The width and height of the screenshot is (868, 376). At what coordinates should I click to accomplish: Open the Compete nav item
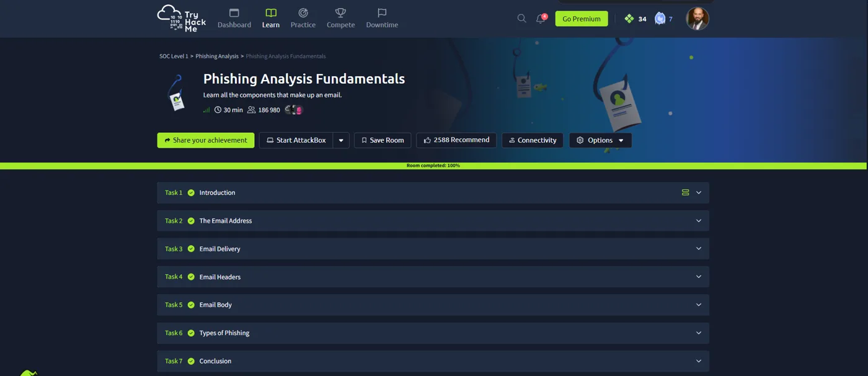pyautogui.click(x=341, y=18)
